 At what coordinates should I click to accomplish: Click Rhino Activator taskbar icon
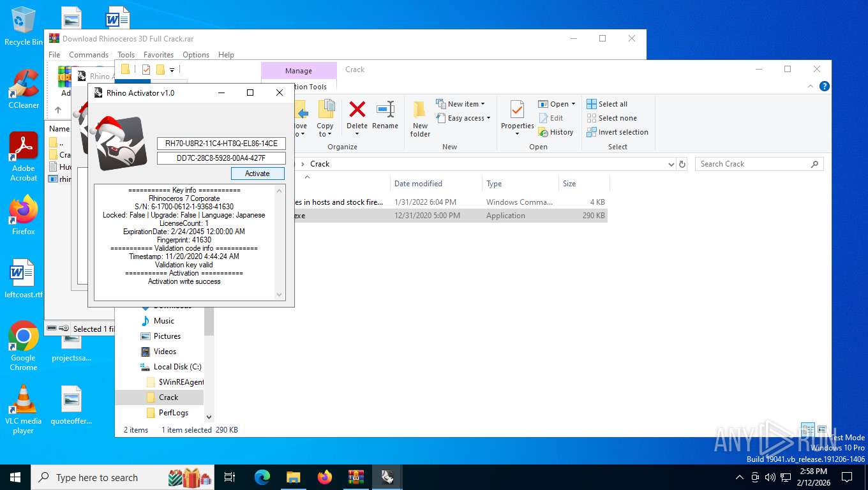tap(387, 477)
